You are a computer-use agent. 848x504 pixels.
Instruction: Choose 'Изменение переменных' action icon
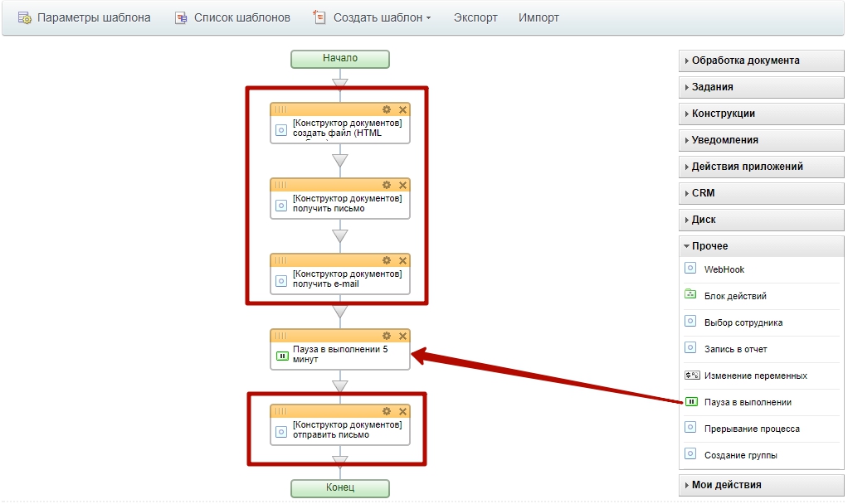(x=690, y=375)
